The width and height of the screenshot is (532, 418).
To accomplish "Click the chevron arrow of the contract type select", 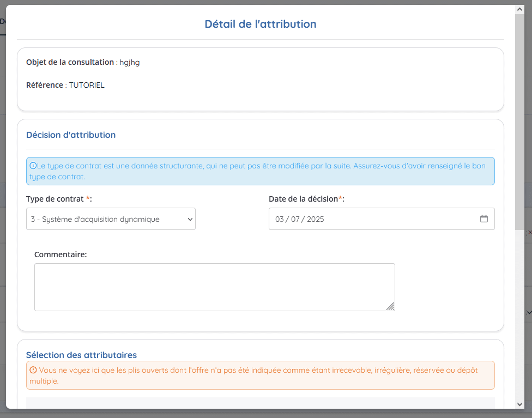I will [190, 219].
